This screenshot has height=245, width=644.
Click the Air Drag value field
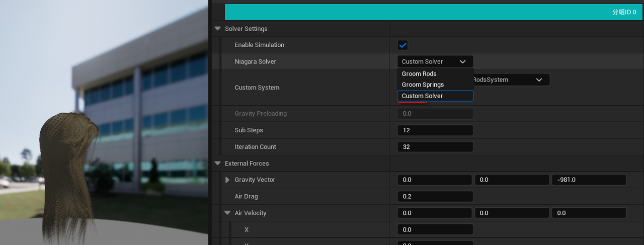click(x=435, y=196)
